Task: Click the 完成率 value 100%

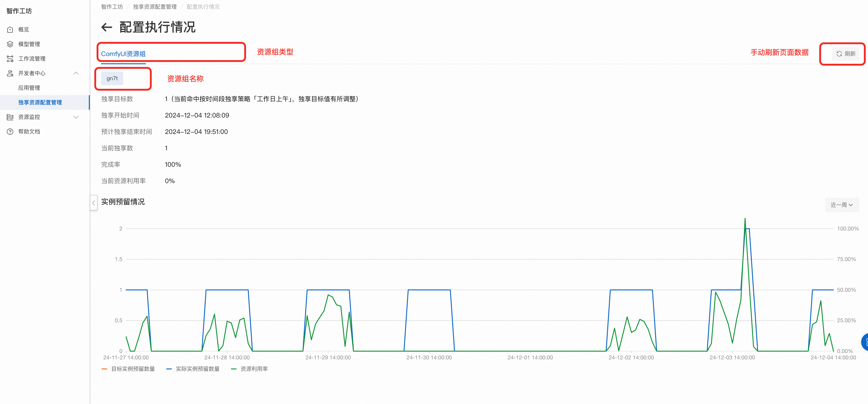Action: [x=173, y=165]
